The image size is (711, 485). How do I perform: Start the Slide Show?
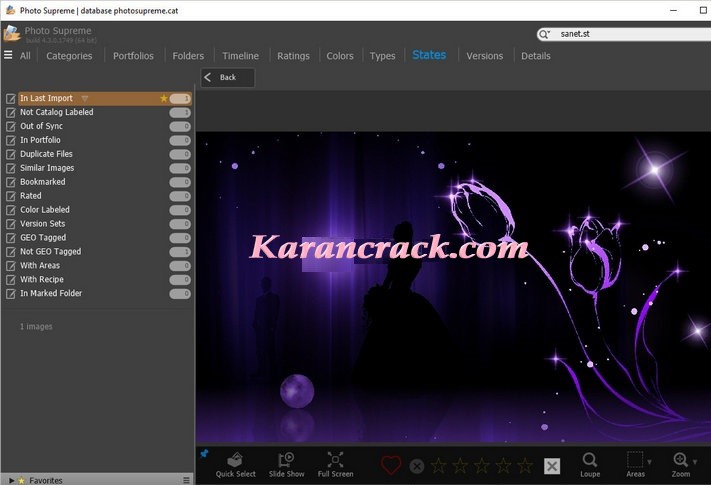coord(286,465)
